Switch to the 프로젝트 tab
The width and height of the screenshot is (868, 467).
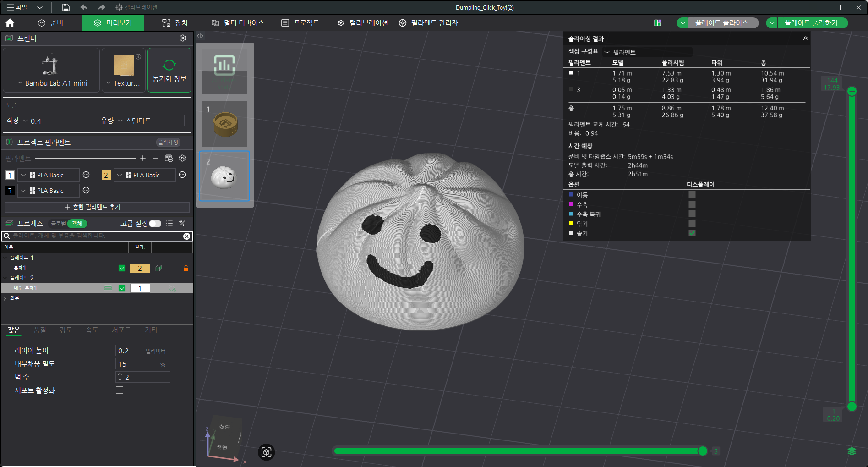point(300,23)
